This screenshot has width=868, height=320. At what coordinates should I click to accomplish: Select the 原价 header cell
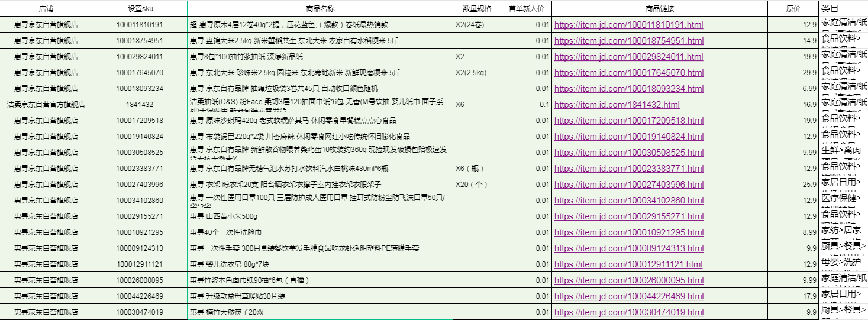tap(793, 9)
